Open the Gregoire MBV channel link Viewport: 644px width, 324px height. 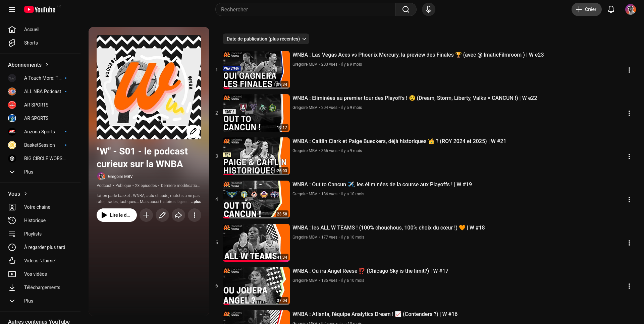(x=120, y=177)
